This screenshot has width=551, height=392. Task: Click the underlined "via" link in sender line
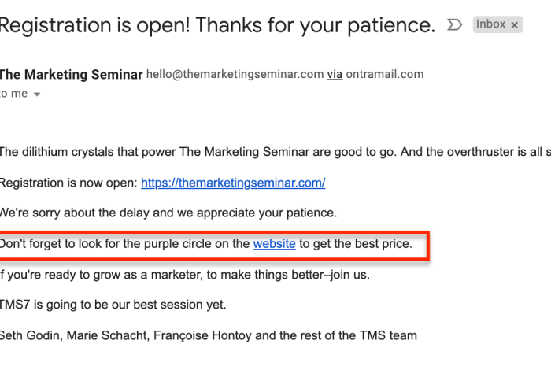coord(335,75)
